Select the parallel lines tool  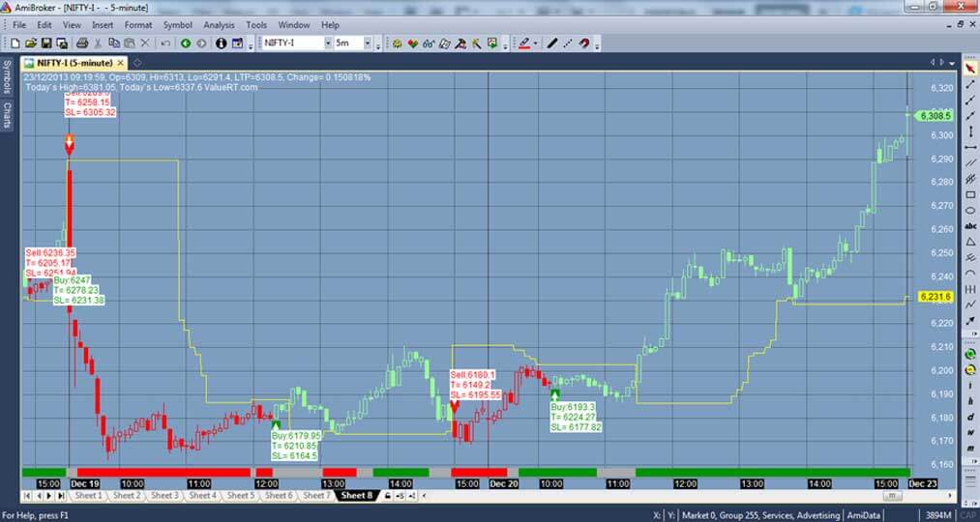970,163
